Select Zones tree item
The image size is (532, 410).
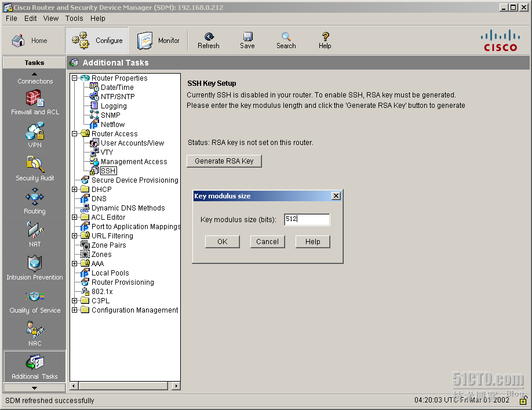[x=101, y=254]
